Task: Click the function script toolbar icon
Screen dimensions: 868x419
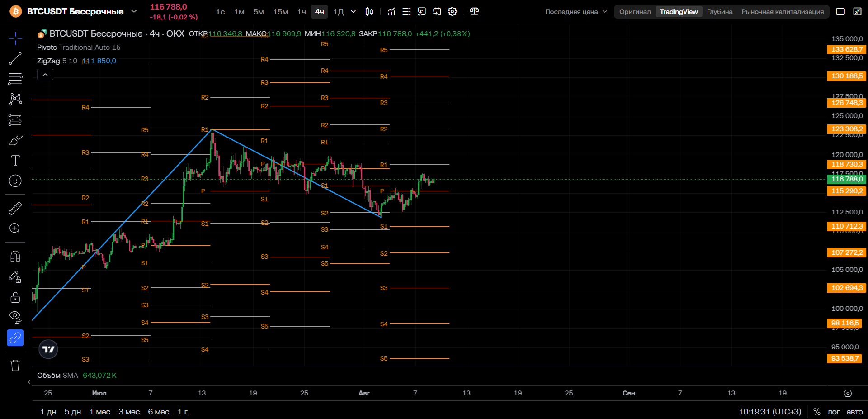Action: [422, 12]
